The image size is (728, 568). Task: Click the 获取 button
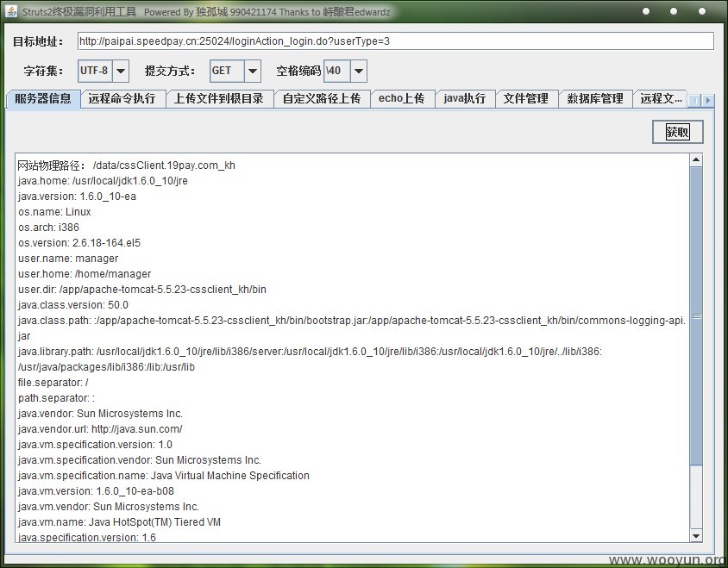coord(677,132)
